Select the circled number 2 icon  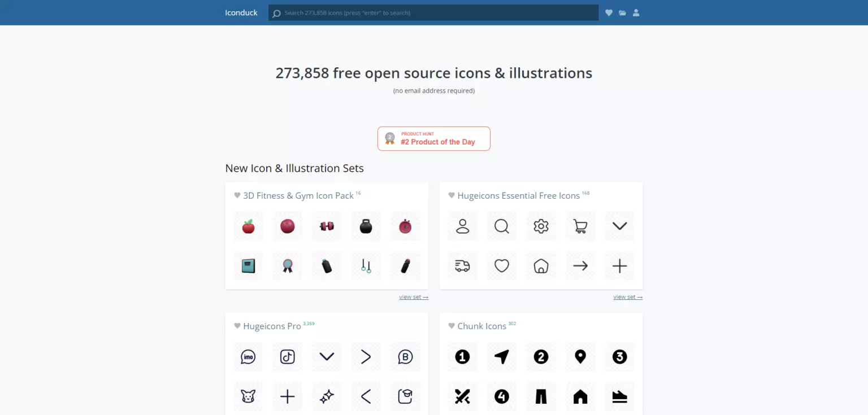(541, 357)
